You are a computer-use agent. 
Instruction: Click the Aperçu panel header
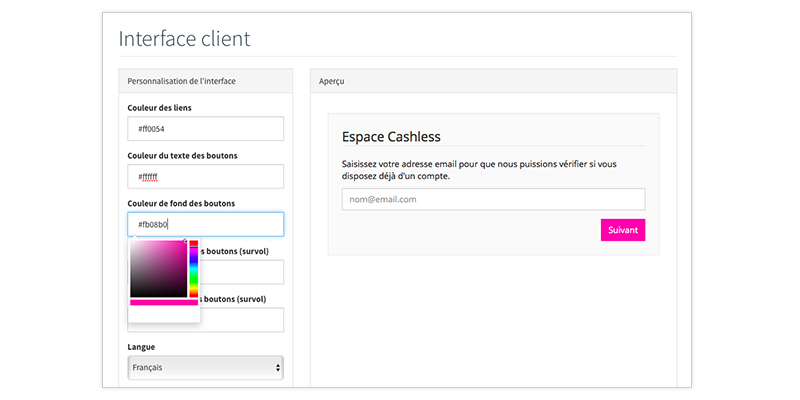pyautogui.click(x=493, y=81)
